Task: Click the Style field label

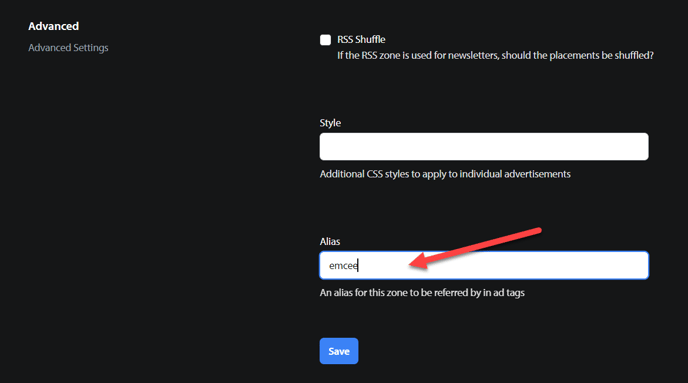Action: click(330, 123)
